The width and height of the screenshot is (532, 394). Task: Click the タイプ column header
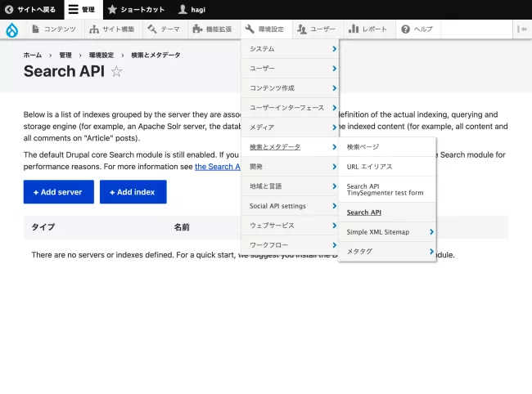point(43,227)
